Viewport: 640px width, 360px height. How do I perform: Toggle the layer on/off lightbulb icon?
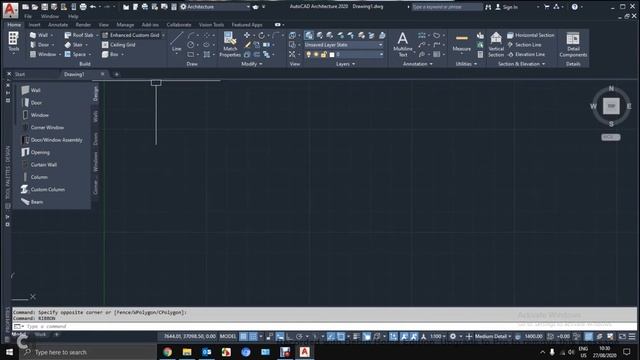(x=309, y=54)
